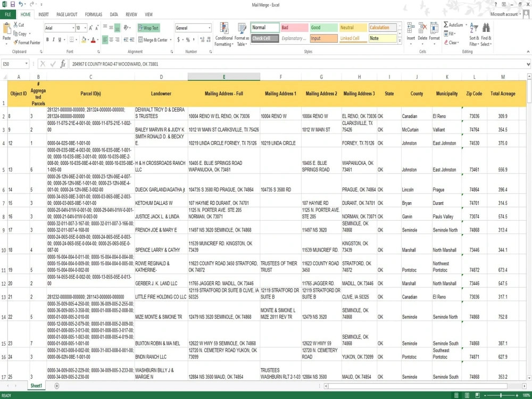Switch to the REVIEW tab
This screenshot has height=399, width=532.
tap(131, 14)
